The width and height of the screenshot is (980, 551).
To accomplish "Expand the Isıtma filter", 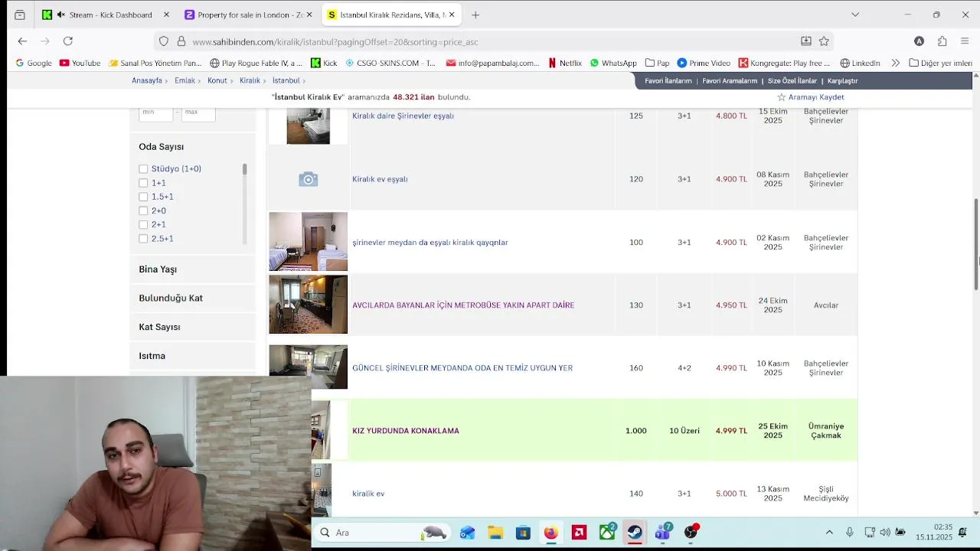I will point(192,356).
